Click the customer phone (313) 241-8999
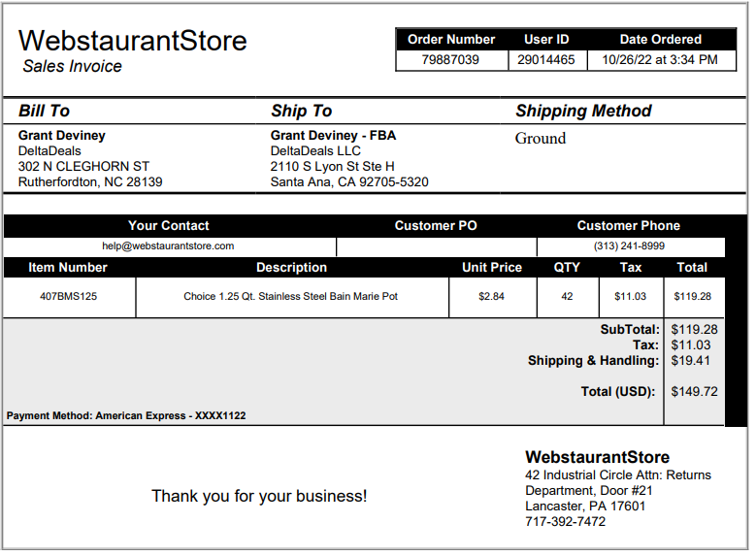 [629, 245]
